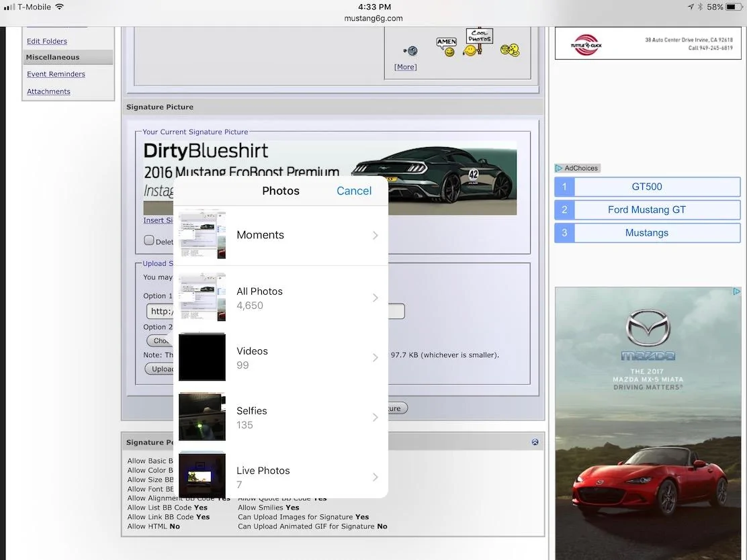
Task: Collapse the Signature Permissions panel
Action: (x=535, y=442)
